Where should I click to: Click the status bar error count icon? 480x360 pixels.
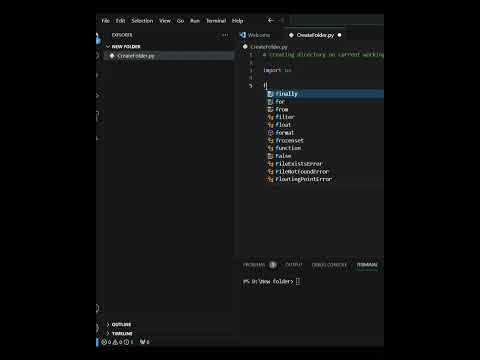point(104,342)
